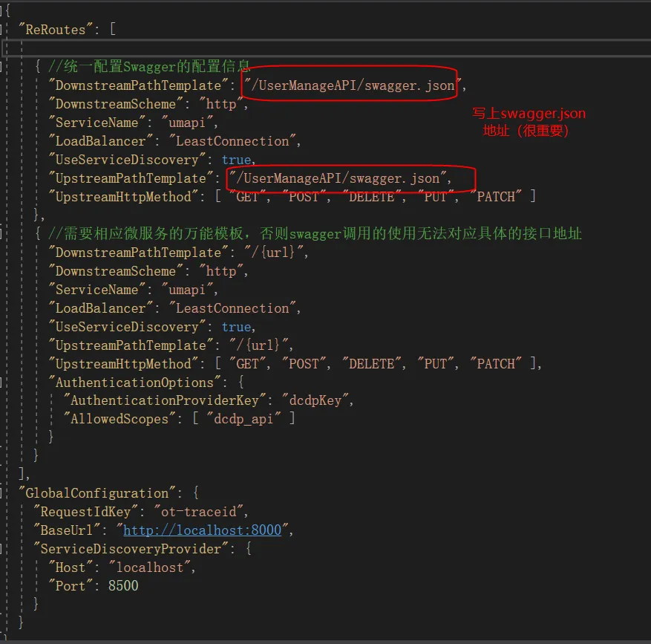Open the http://localhost:8000 BaseUrl link

coord(202,530)
